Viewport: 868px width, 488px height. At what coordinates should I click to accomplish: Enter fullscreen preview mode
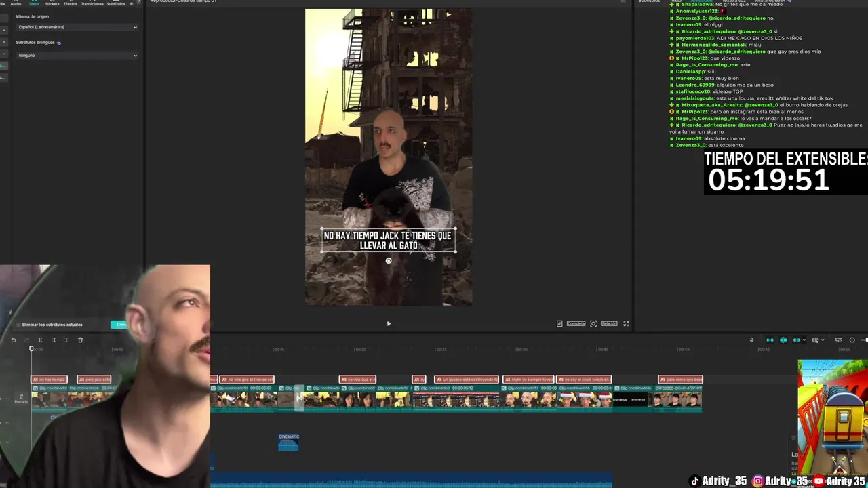[626, 323]
